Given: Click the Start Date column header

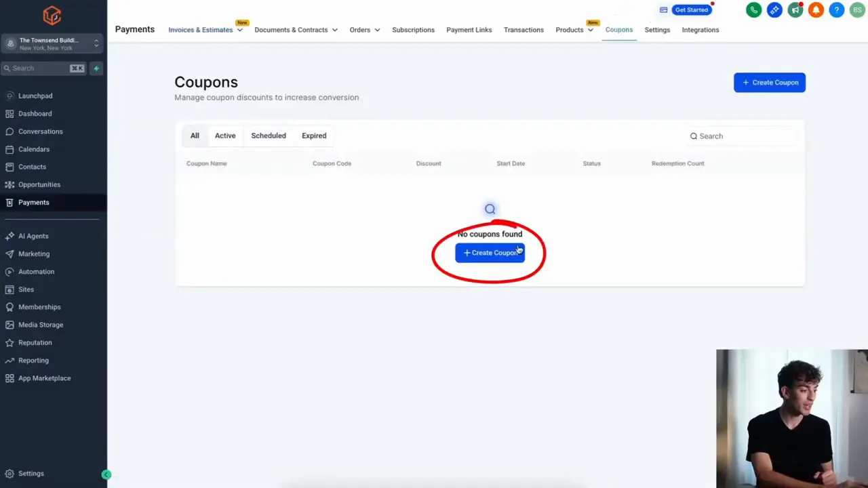Looking at the screenshot, I should pyautogui.click(x=511, y=163).
